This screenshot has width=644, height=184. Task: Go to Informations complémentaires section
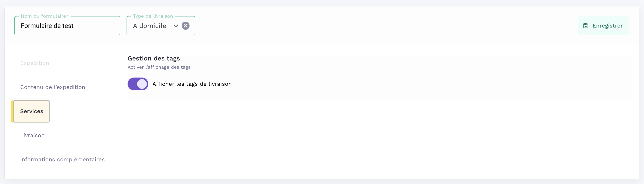pyautogui.click(x=62, y=159)
